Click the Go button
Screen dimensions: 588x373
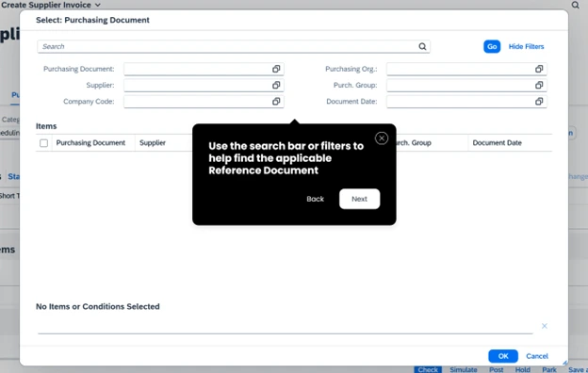point(492,46)
